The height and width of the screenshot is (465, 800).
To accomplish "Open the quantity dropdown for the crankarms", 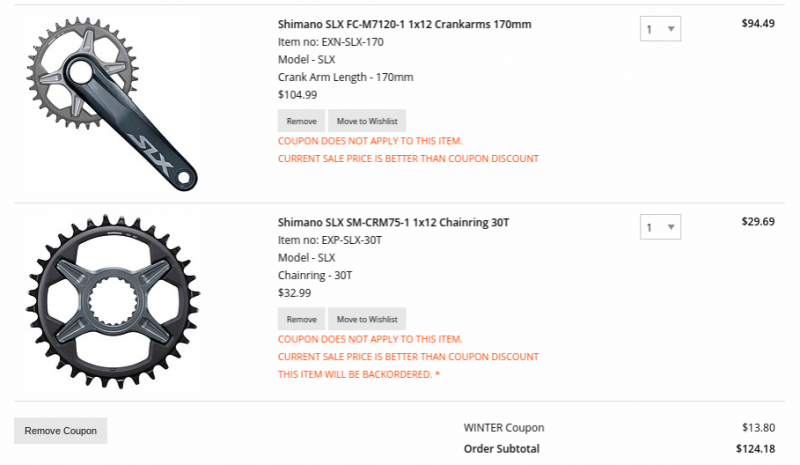I will [x=660, y=30].
